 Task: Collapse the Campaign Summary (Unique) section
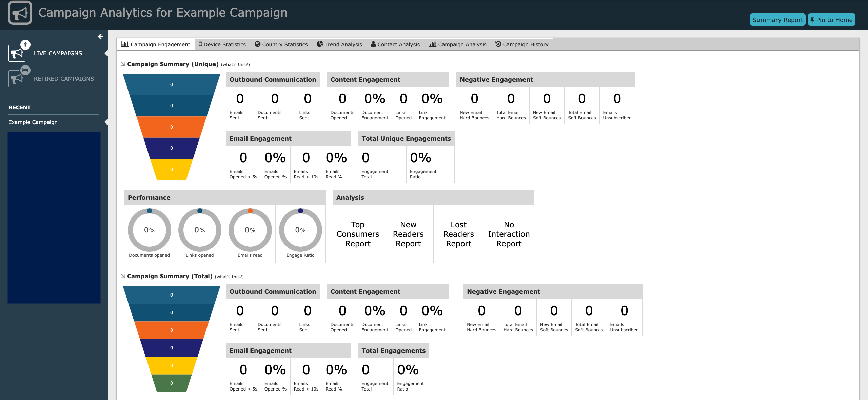point(123,64)
